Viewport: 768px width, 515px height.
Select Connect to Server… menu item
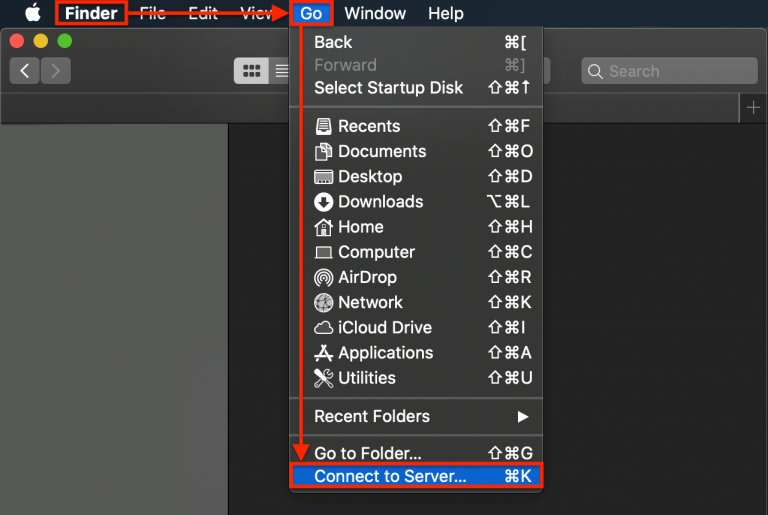[415, 477]
